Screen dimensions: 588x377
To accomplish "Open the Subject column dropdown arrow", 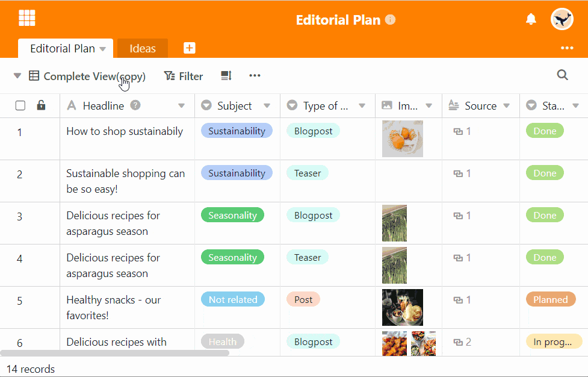I will [x=267, y=106].
